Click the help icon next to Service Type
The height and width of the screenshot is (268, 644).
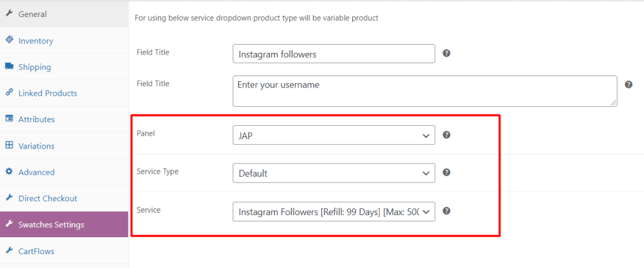point(447,172)
